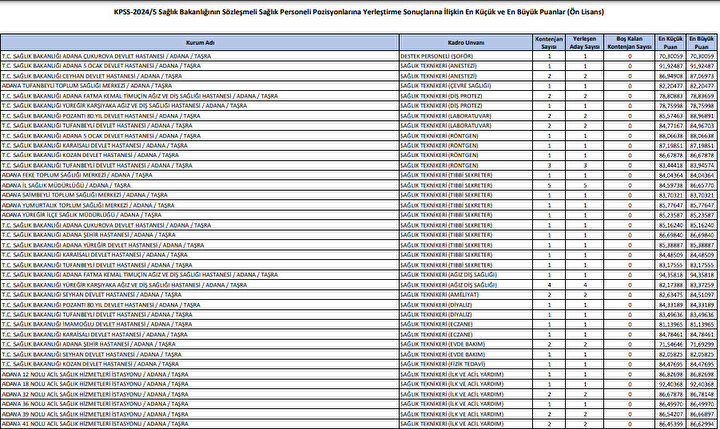Image resolution: width=720 pixels, height=429 pixels.
Task: Click the "Yerleşen Aday Sayısı" column header
Action: pos(584,42)
